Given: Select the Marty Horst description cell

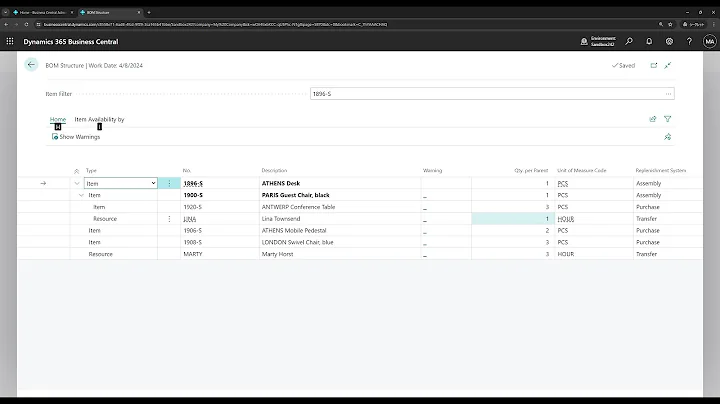Looking at the screenshot, I should [340, 254].
